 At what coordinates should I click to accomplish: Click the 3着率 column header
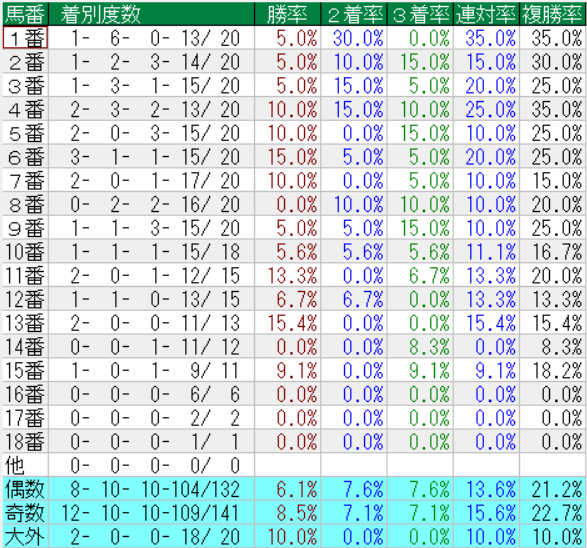420,14
